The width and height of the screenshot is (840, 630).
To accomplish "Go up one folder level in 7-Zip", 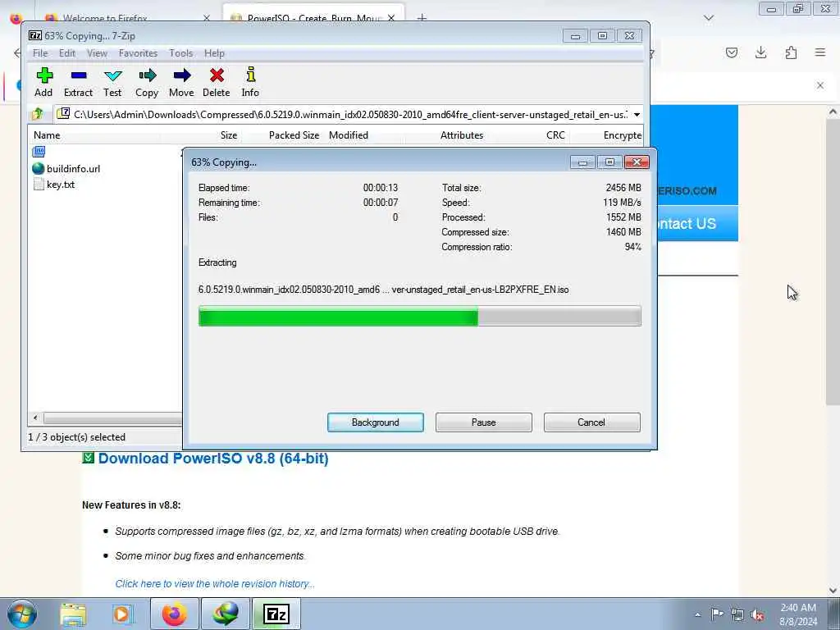I will tap(38, 114).
